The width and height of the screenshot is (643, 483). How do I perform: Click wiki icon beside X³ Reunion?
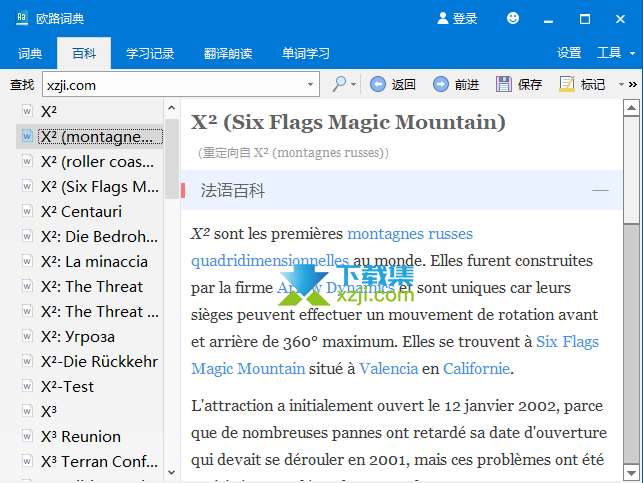pyautogui.click(x=27, y=436)
